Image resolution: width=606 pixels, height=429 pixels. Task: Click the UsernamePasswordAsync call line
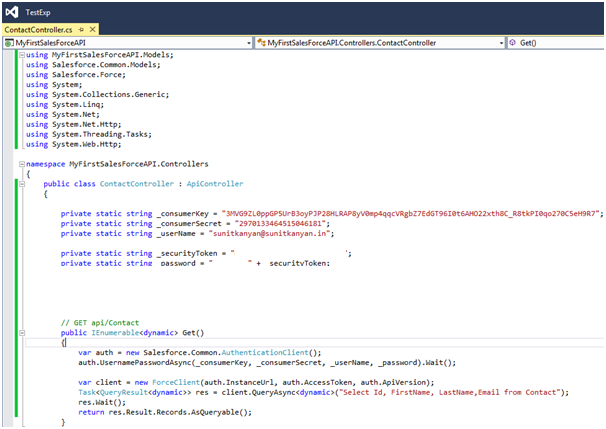267,363
